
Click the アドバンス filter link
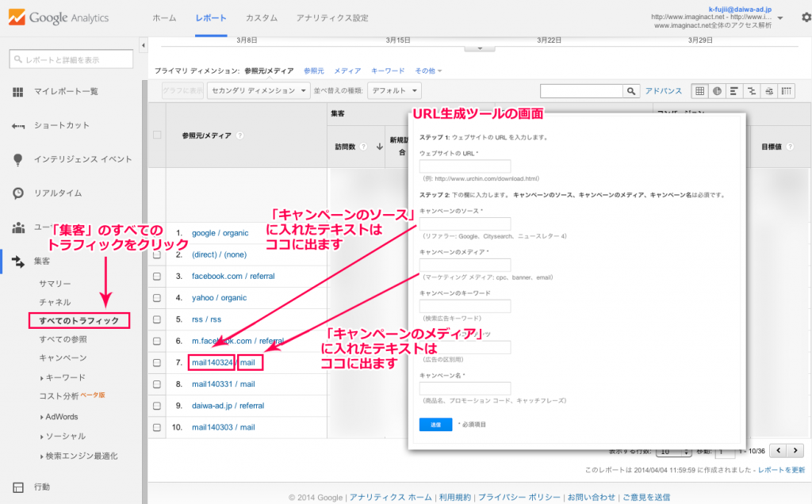tap(664, 91)
